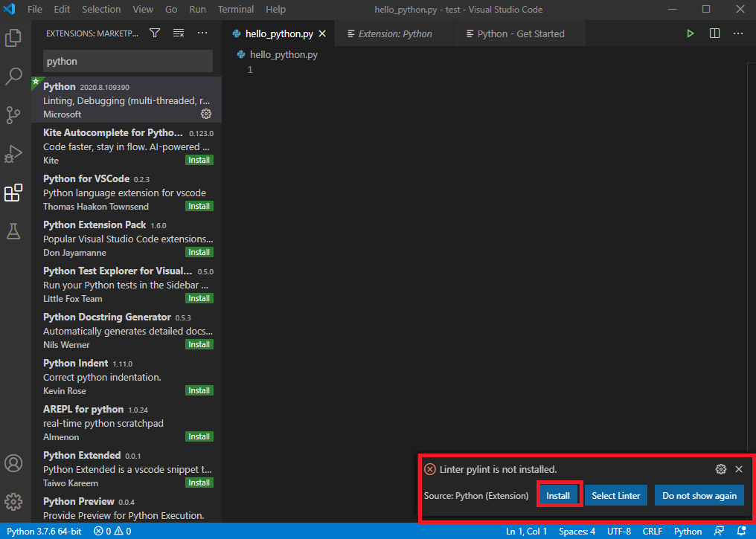Click the extensions search box

tap(128, 61)
